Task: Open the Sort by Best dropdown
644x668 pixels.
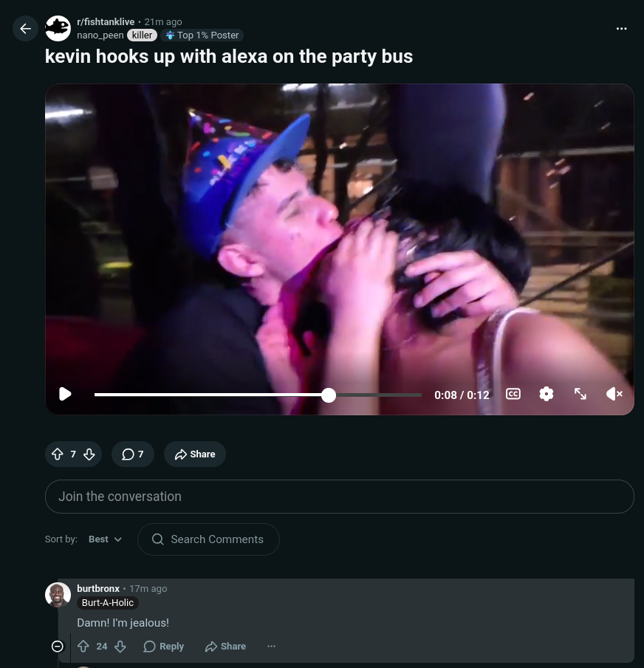Action: (x=105, y=539)
